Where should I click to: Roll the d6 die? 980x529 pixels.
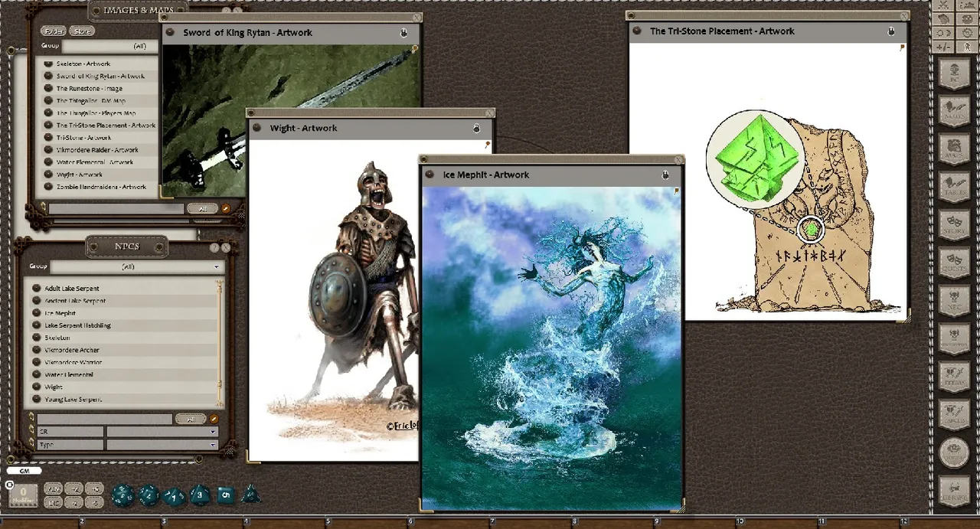point(225,495)
